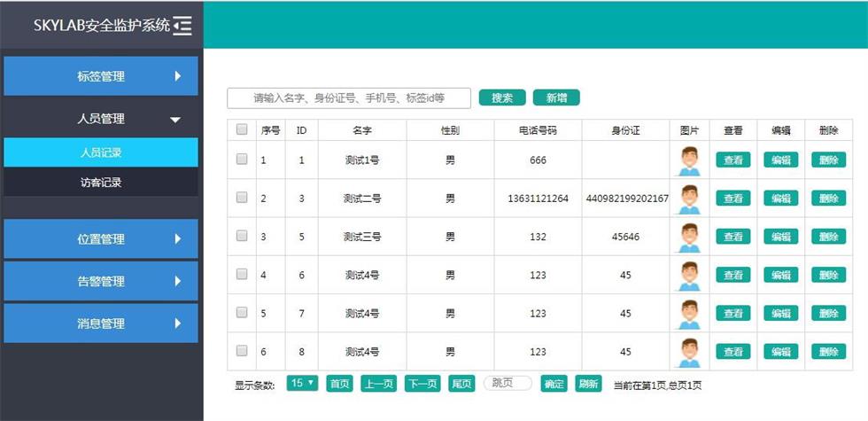Go to 下一页 in pagination
This screenshot has width=868, height=421.
(x=422, y=384)
